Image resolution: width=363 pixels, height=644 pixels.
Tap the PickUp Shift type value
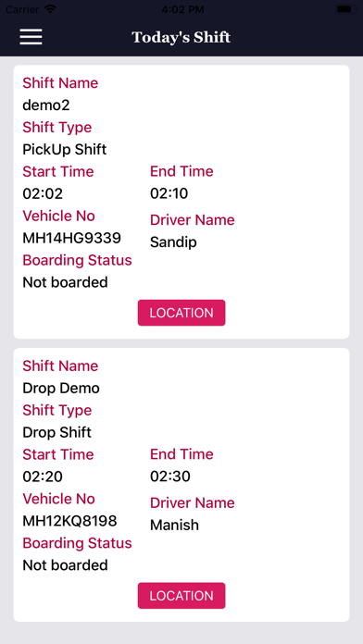pyautogui.click(x=65, y=150)
